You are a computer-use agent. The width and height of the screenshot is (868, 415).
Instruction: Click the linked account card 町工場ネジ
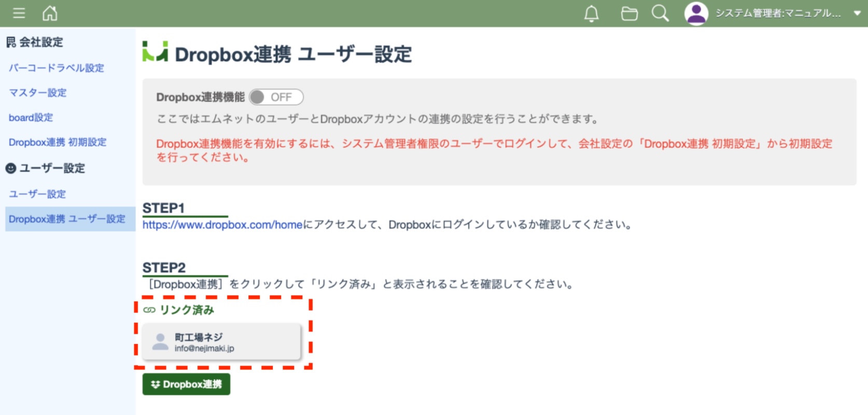click(x=221, y=342)
